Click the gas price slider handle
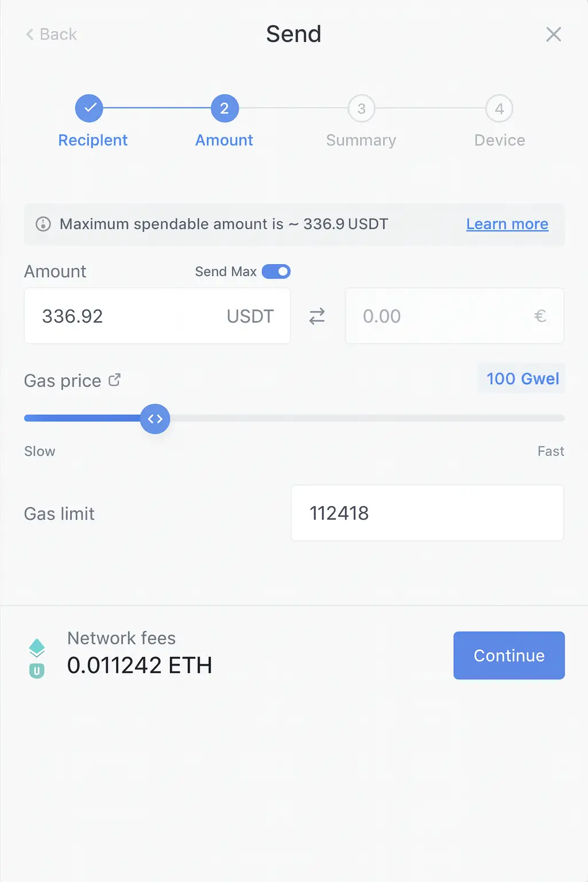Viewport: 588px width, 882px height. 155,419
